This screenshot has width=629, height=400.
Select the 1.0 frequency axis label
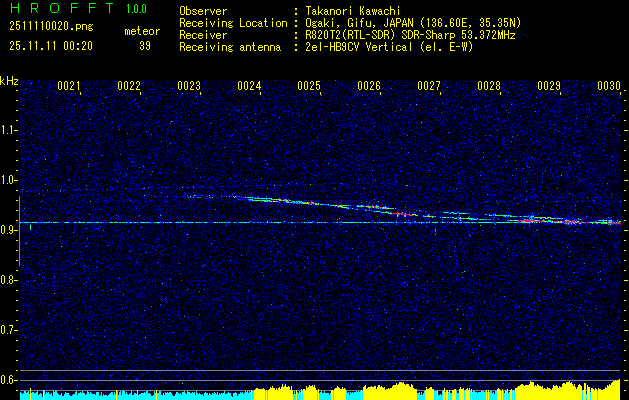(x=9, y=179)
